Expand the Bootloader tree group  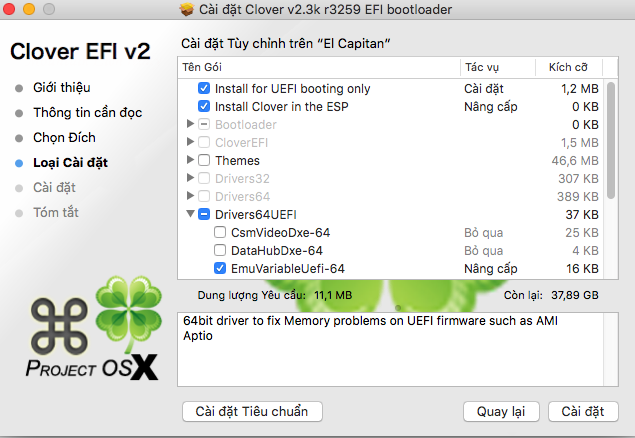pos(190,124)
